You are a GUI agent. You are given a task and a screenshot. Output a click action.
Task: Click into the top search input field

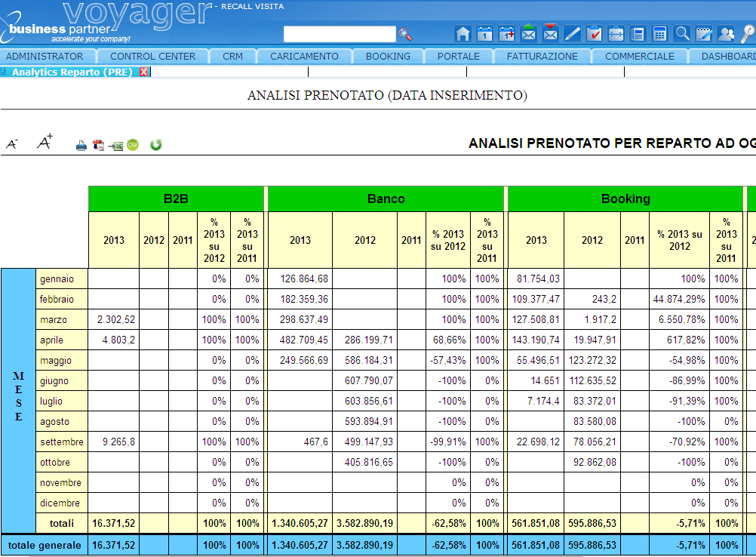point(340,34)
